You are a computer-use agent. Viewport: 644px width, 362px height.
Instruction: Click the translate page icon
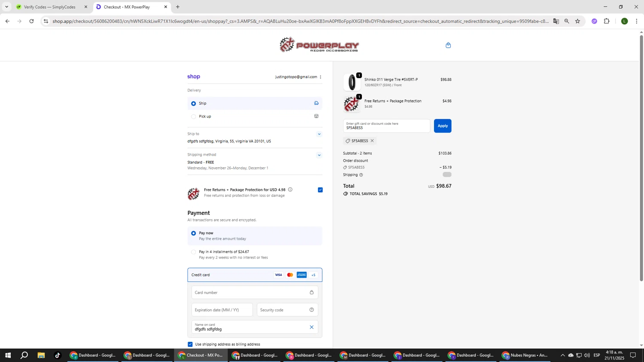pyautogui.click(x=556, y=21)
